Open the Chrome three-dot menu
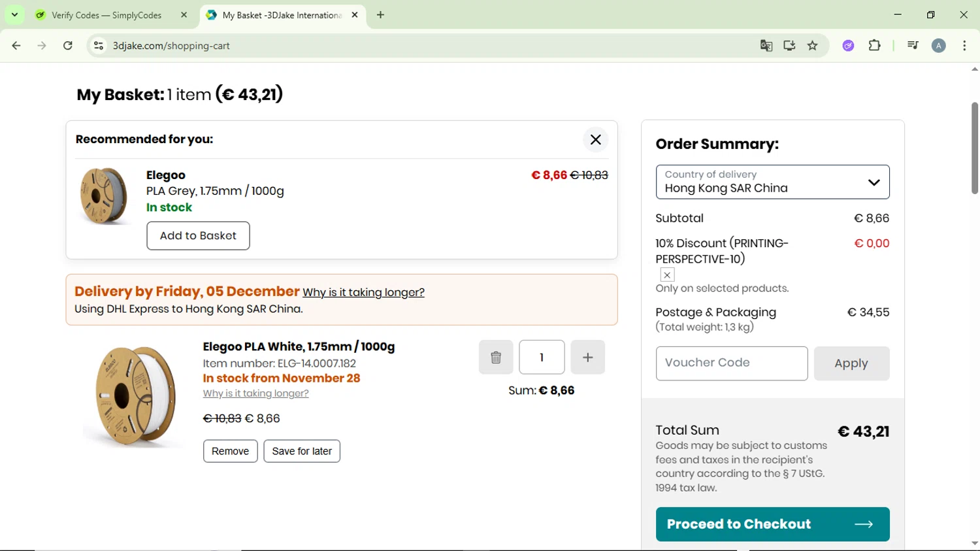This screenshot has width=980, height=551. point(965,46)
